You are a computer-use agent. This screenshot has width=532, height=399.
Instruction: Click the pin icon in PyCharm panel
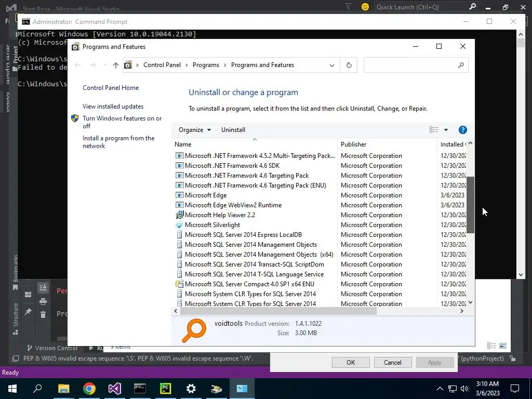(x=28, y=312)
